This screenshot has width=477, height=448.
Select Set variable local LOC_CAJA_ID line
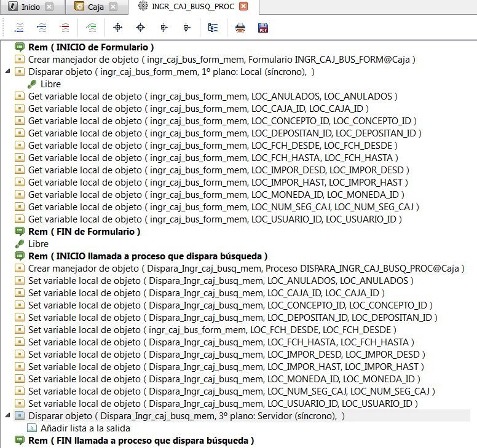(207, 293)
